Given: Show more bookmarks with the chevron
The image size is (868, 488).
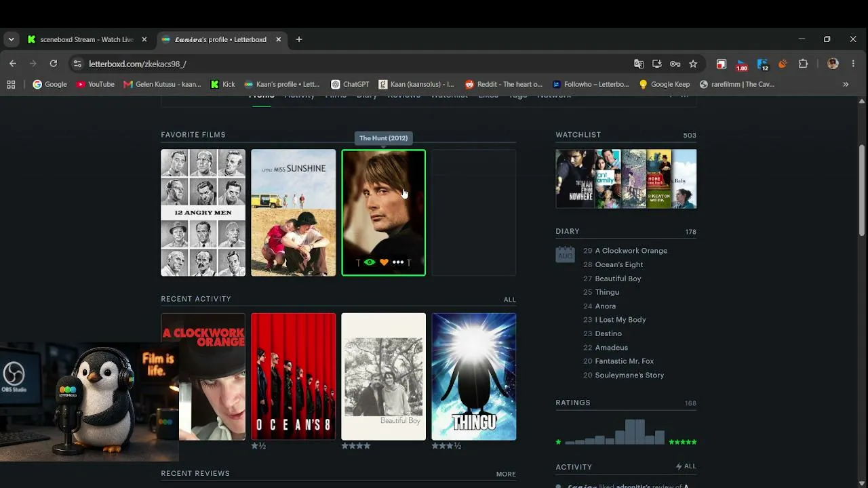Looking at the screenshot, I should pos(846,85).
